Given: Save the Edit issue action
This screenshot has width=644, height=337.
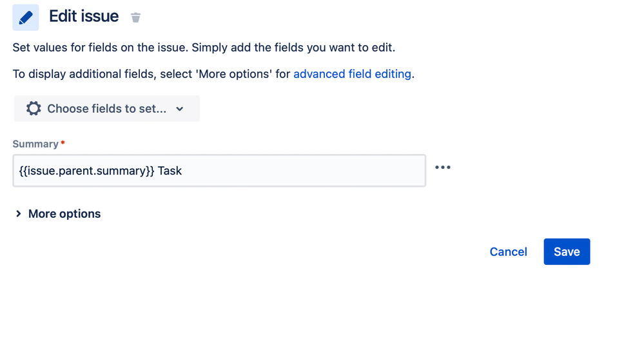Looking at the screenshot, I should pyautogui.click(x=567, y=251).
